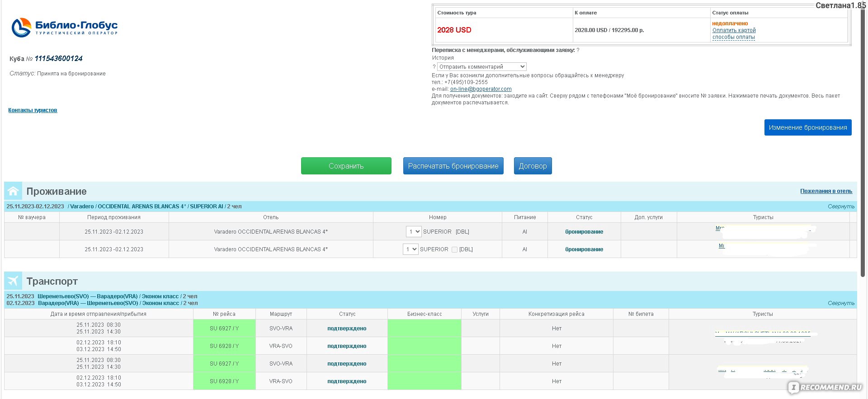Click the Конкретизация рейса column header
The width and height of the screenshot is (868, 399).
click(557, 314)
